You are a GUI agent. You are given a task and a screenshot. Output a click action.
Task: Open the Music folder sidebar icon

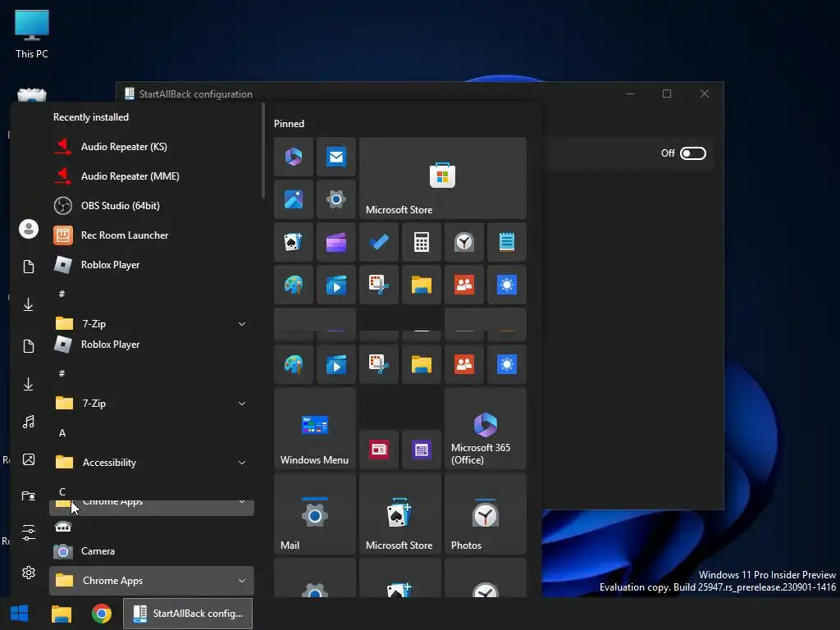29,422
